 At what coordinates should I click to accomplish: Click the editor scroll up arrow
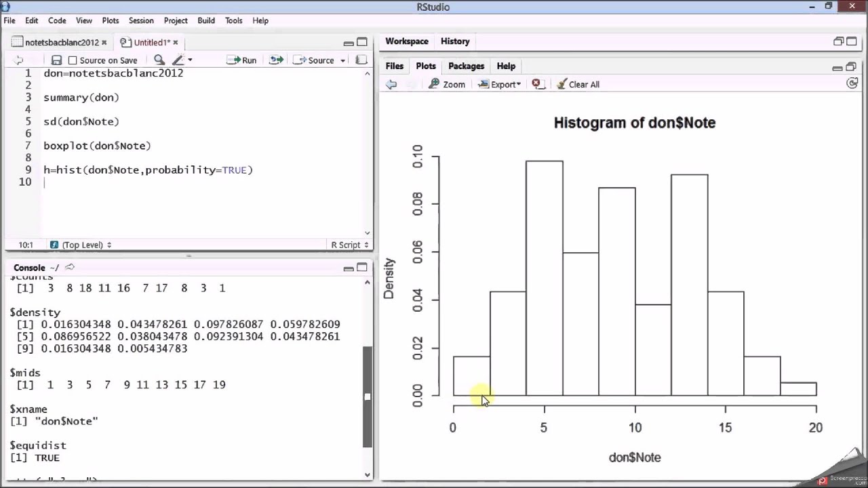368,73
